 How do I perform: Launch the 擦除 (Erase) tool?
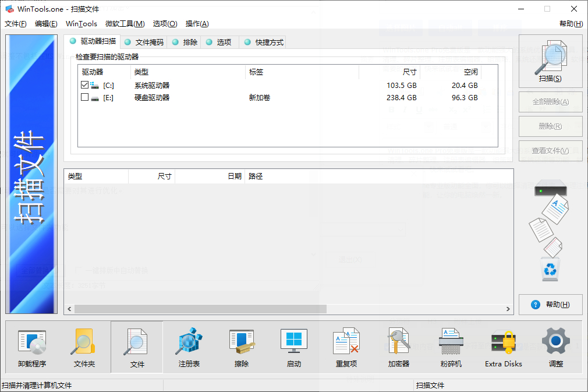pyautogui.click(x=241, y=347)
